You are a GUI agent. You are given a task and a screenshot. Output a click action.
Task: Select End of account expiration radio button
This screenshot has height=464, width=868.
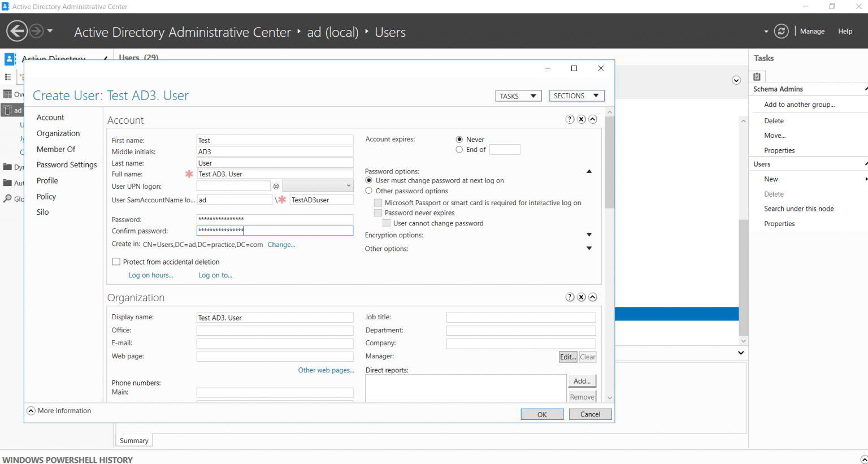click(x=459, y=150)
